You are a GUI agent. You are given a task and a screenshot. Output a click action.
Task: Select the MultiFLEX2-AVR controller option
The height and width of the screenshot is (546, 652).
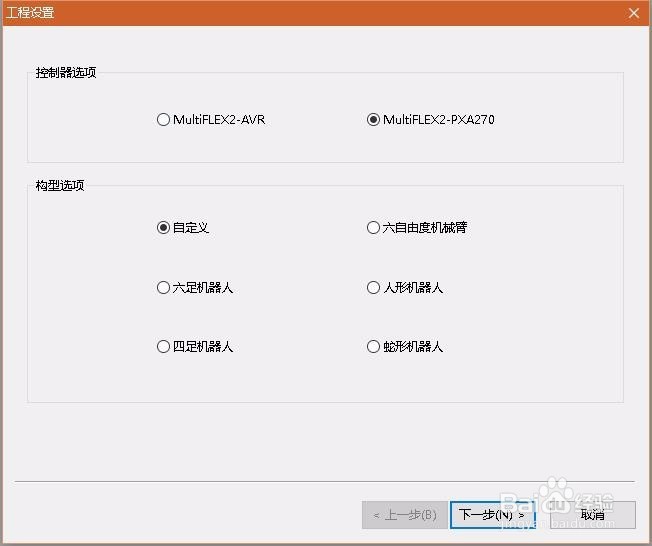pyautogui.click(x=211, y=119)
